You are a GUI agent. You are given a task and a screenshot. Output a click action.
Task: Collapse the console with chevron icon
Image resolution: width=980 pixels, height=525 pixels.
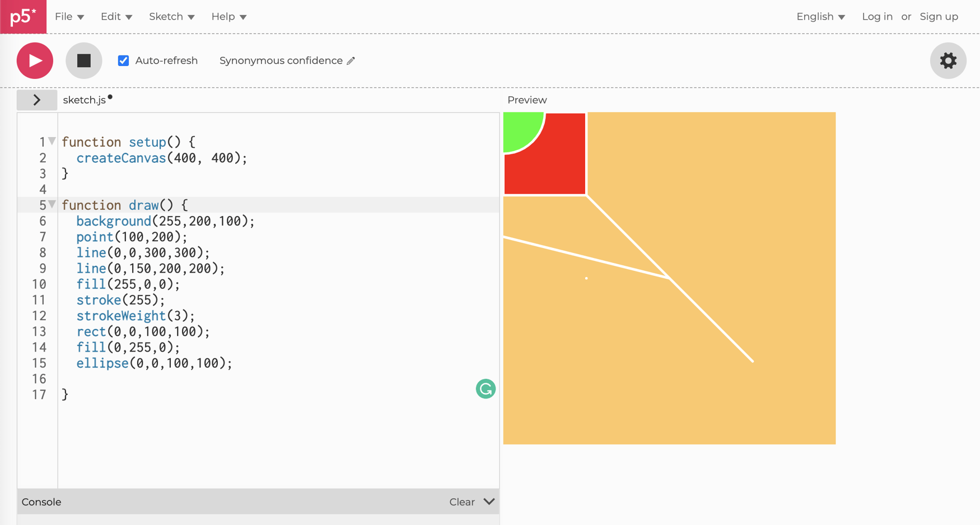489,501
